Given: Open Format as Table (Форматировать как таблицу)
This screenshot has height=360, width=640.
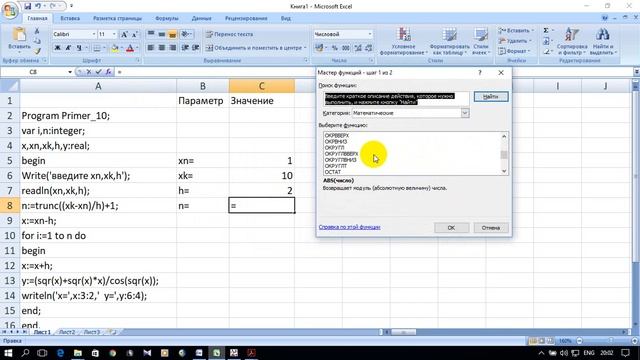Looking at the screenshot, I should pos(449,42).
